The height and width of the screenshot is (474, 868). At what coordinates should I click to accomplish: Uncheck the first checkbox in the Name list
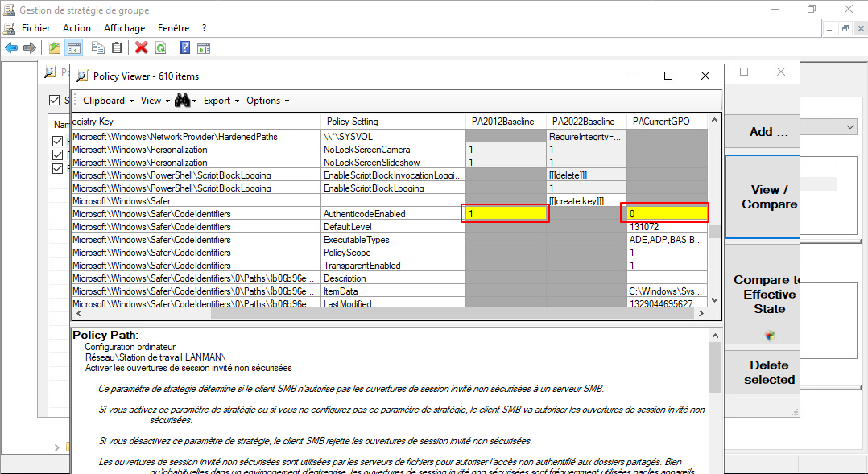57,142
